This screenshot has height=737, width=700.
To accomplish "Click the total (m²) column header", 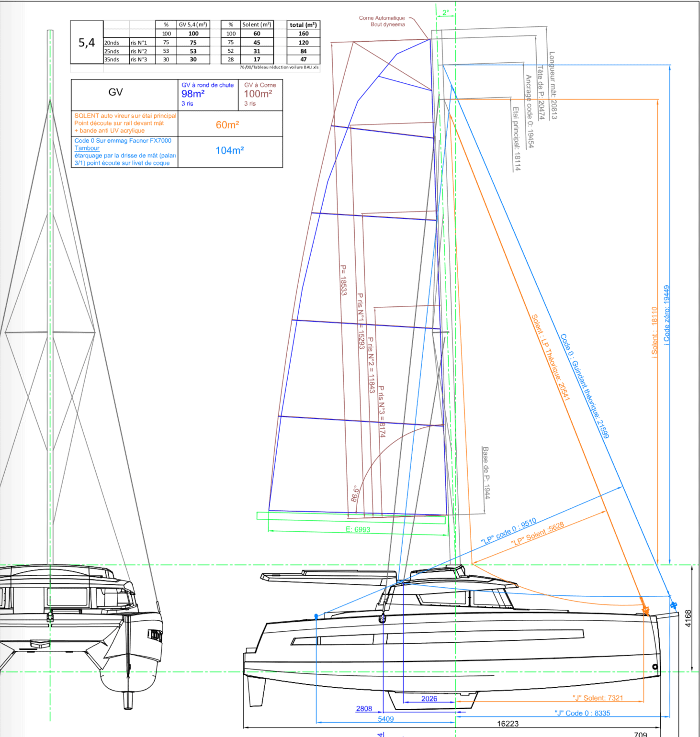I will [x=303, y=25].
